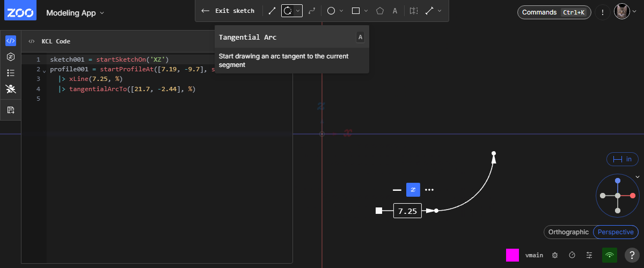Image resolution: width=644 pixels, height=268 pixels.
Task: Expand the view gizmo options chevron
Action: [638, 177]
